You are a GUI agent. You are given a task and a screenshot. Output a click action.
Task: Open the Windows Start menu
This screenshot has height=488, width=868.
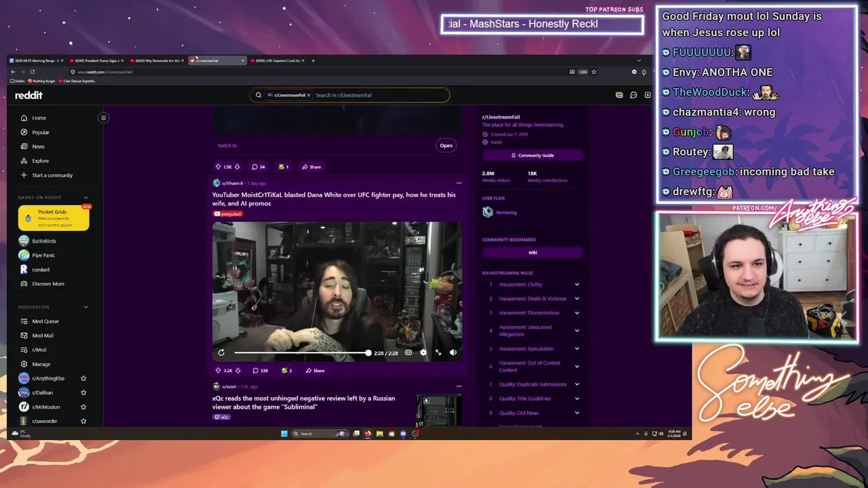[x=284, y=434]
